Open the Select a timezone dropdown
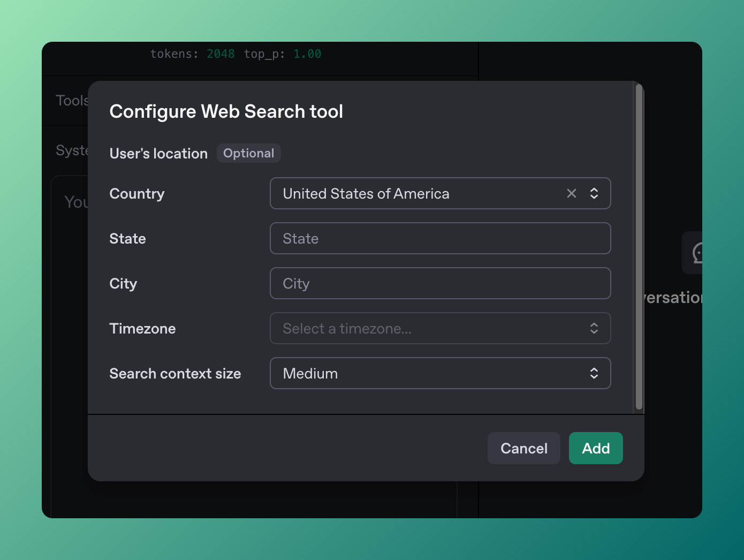Viewport: 744px width, 560px height. tap(441, 328)
